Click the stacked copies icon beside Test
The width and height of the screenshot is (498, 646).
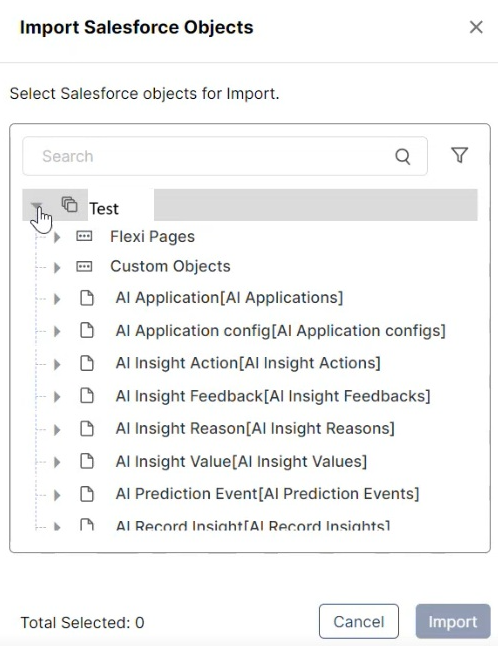[x=69, y=204]
